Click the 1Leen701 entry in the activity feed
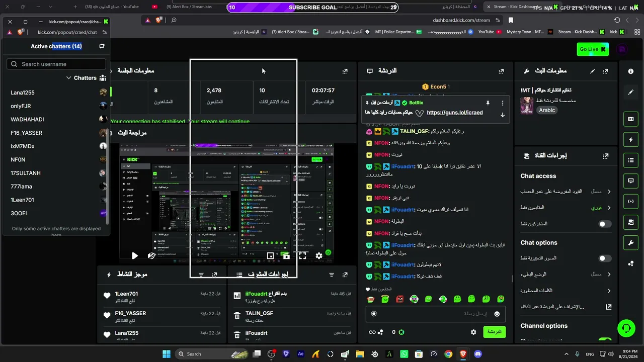 (x=161, y=297)
